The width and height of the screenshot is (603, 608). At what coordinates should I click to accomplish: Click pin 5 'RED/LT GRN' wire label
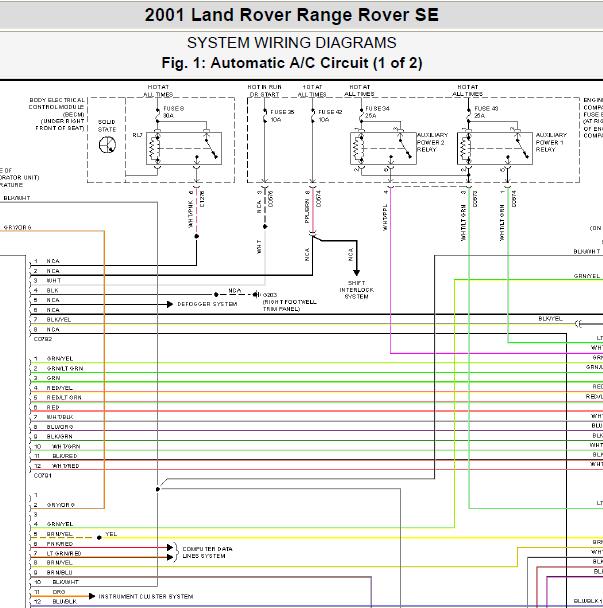click(64, 397)
